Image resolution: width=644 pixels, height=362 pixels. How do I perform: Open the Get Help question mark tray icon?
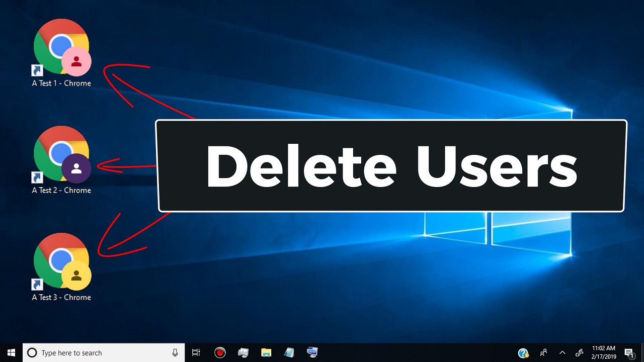(x=523, y=353)
